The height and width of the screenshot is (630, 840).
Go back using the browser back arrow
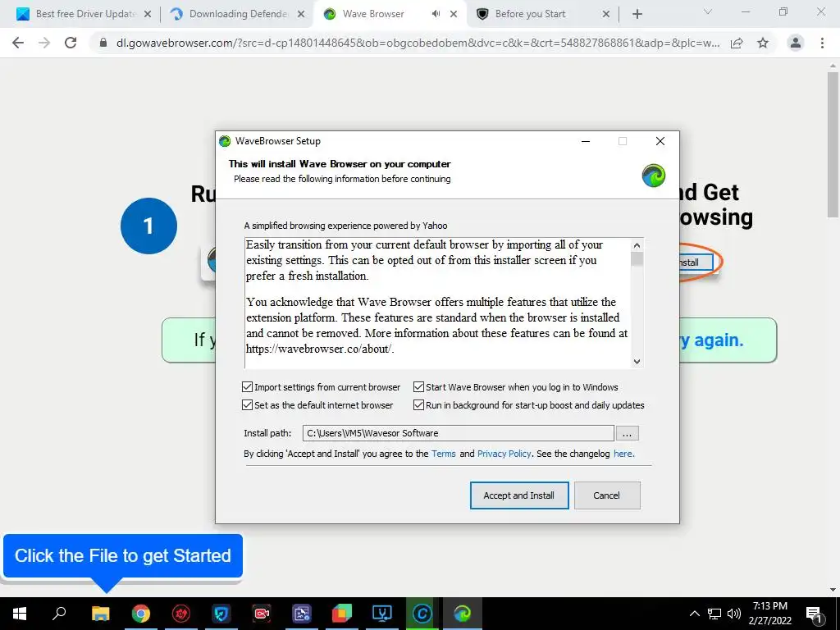click(18, 43)
